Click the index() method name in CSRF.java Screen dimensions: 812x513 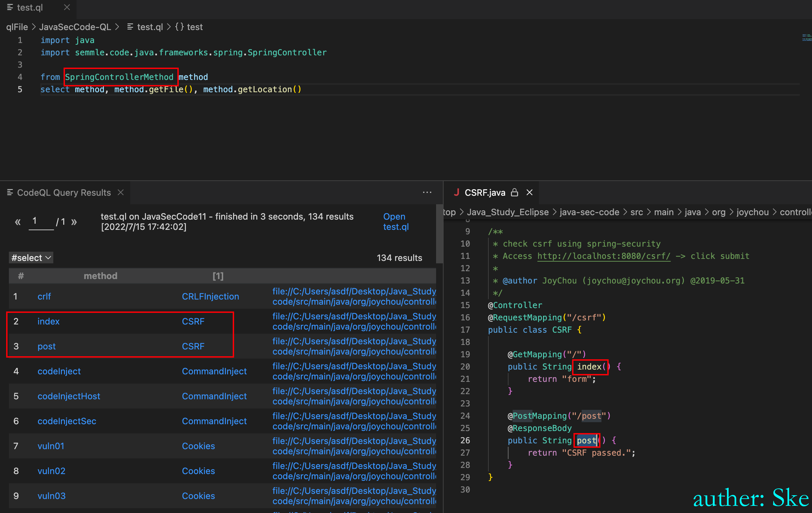coord(589,367)
